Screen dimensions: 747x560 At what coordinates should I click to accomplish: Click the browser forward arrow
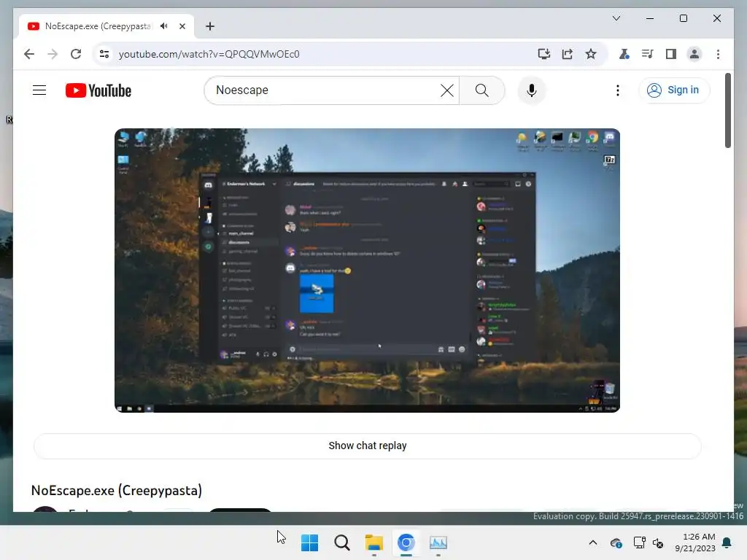(x=53, y=54)
